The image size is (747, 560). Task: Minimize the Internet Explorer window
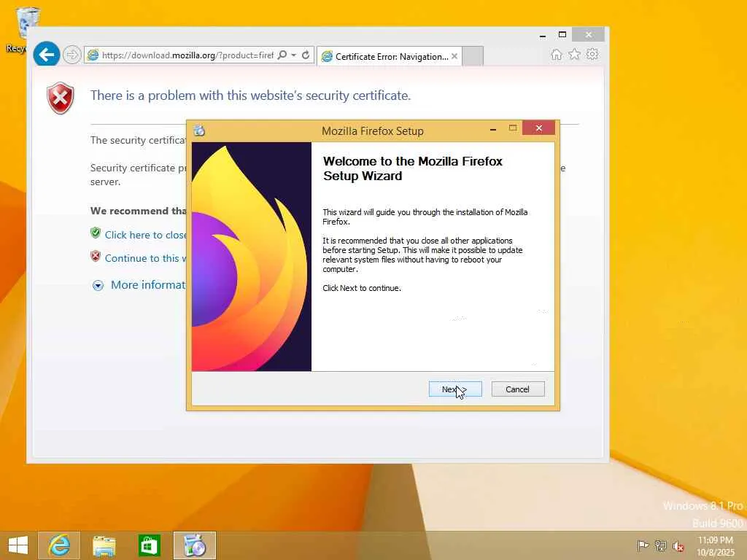click(542, 35)
